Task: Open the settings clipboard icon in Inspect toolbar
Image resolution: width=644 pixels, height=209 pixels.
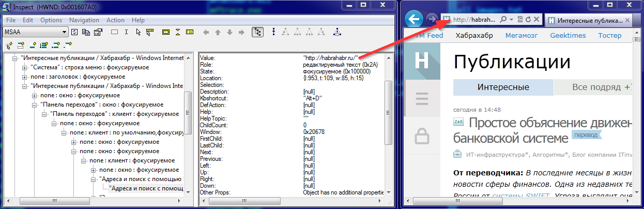Action: click(97, 32)
